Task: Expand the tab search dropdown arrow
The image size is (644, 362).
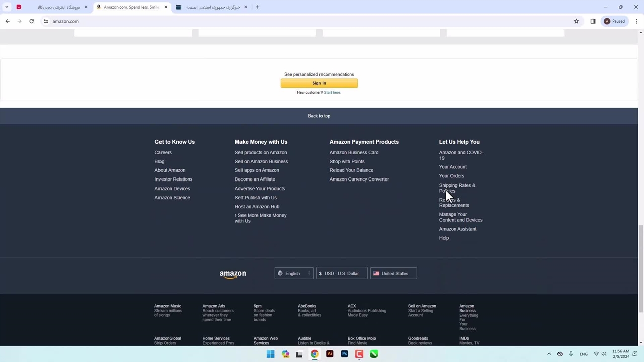Action: coord(7,7)
